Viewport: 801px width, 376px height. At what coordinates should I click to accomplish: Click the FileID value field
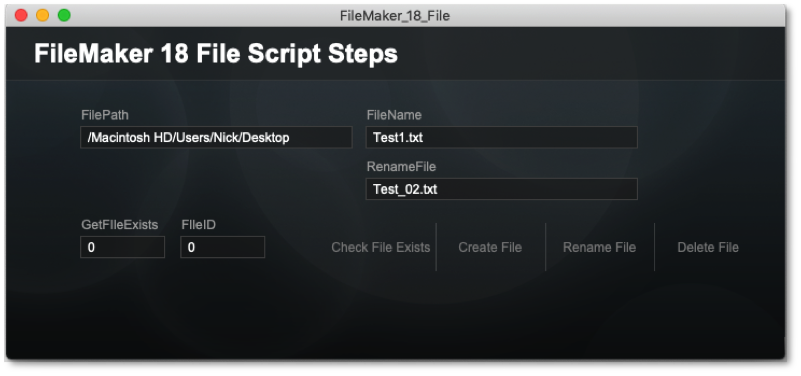223,247
